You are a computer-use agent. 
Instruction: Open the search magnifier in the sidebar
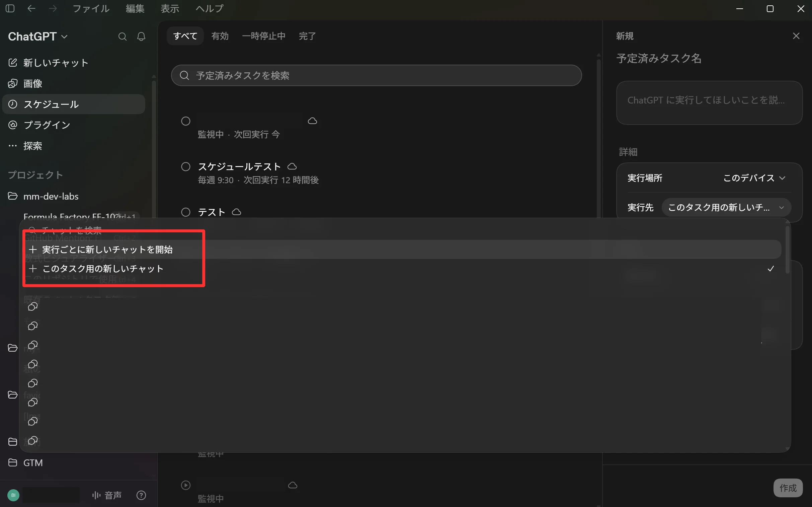point(122,37)
